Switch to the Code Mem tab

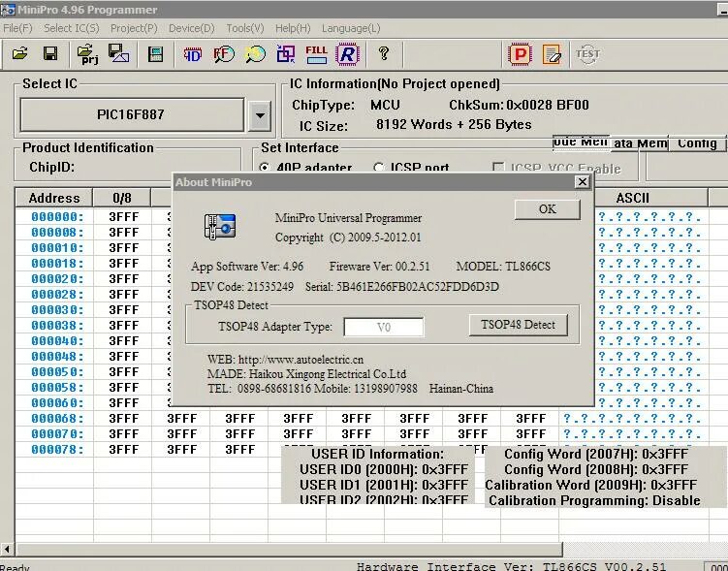[581, 143]
